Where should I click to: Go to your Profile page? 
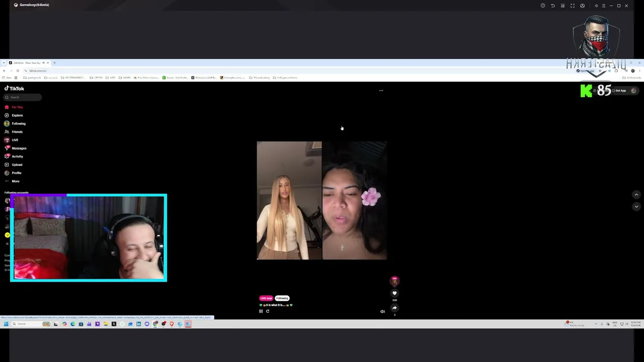(13, 173)
